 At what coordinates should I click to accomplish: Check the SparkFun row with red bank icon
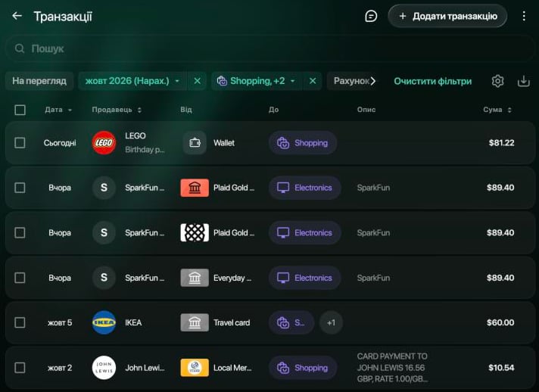(20, 188)
